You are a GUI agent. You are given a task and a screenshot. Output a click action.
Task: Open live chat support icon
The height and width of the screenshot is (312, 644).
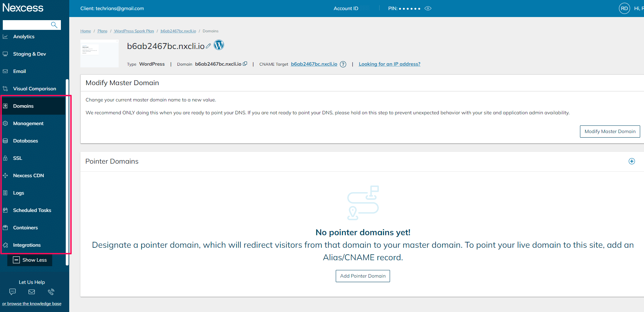[x=13, y=292]
